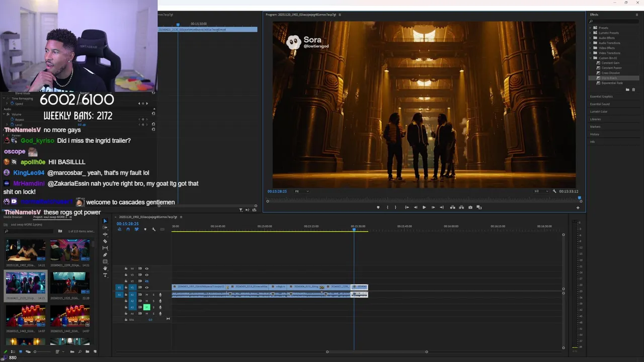The width and height of the screenshot is (644, 362).
Task: Step forward one frame
Action: pos(433,207)
